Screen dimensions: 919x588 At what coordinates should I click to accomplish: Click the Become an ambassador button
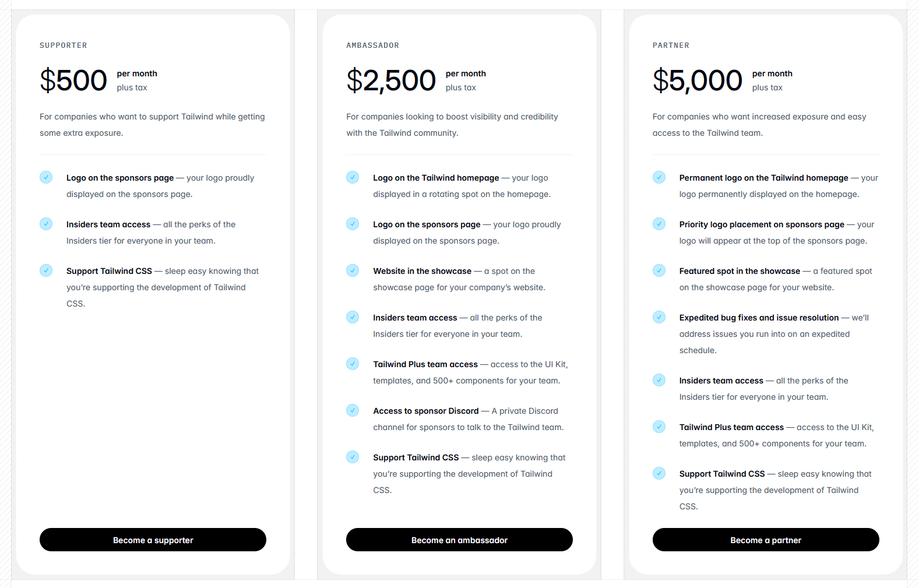[x=459, y=540]
